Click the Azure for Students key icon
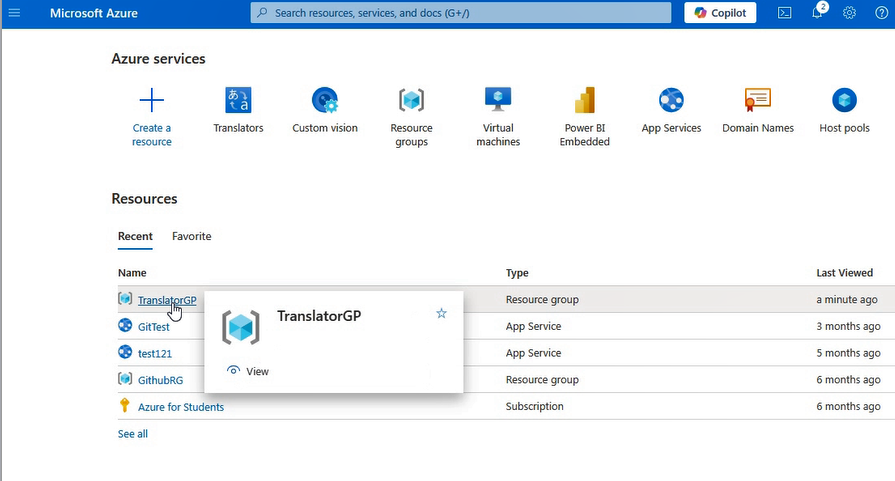The height and width of the screenshot is (481, 895). tap(124, 405)
